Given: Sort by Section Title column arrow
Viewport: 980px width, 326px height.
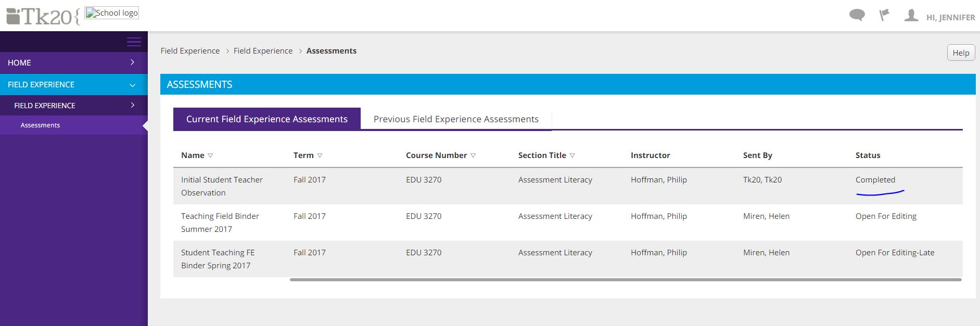Looking at the screenshot, I should 572,155.
